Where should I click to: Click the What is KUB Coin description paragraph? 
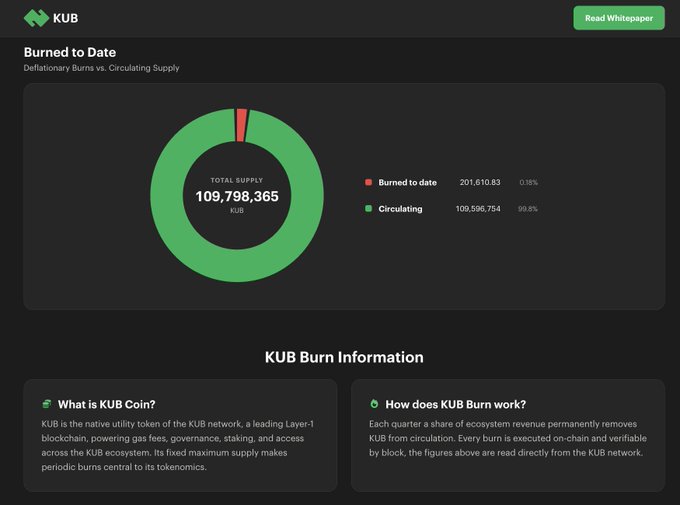[178, 445]
